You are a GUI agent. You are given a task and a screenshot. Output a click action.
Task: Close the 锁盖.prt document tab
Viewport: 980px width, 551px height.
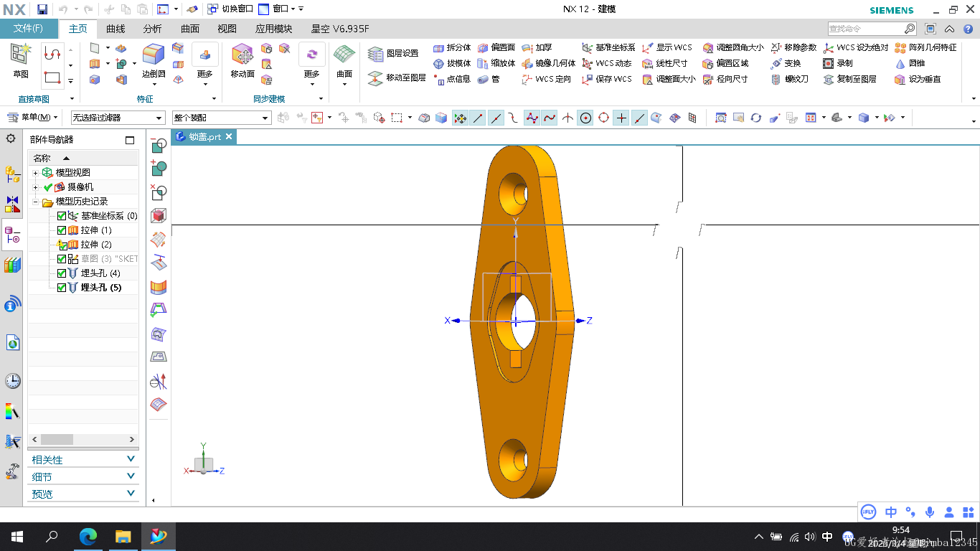pyautogui.click(x=230, y=137)
